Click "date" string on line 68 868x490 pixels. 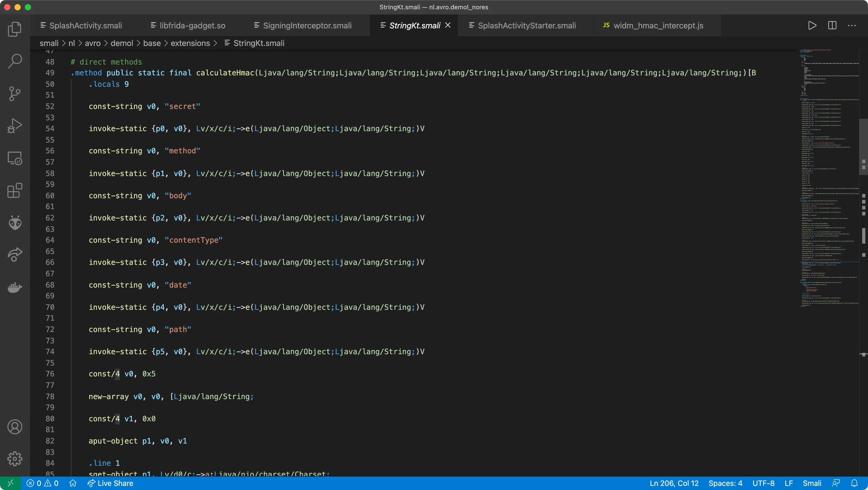pyautogui.click(x=178, y=285)
